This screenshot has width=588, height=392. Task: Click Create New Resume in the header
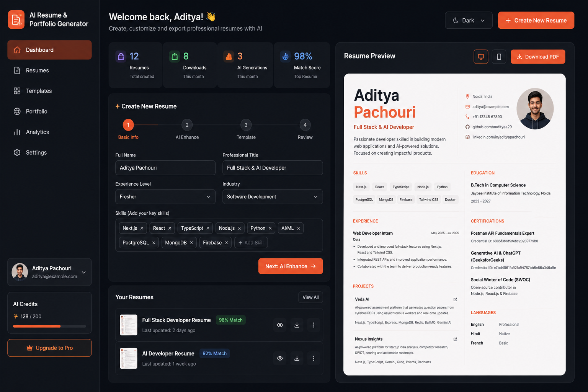click(536, 20)
